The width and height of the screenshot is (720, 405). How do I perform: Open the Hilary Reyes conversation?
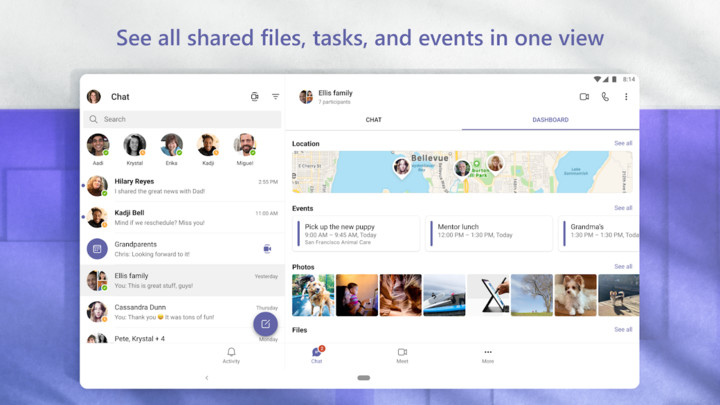point(180,186)
